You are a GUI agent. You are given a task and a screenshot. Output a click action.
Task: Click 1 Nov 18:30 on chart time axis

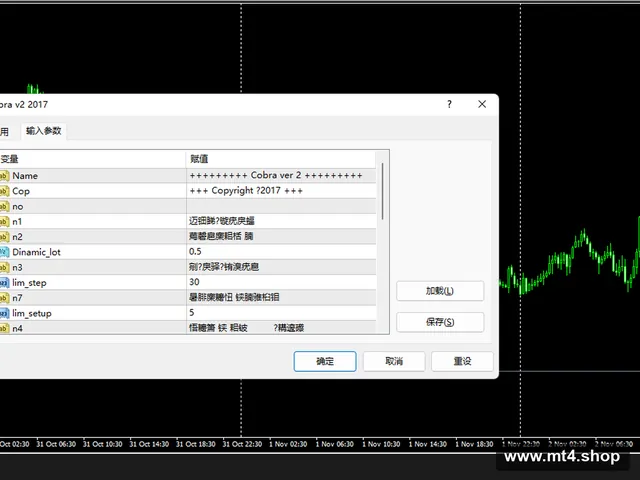[x=474, y=444]
